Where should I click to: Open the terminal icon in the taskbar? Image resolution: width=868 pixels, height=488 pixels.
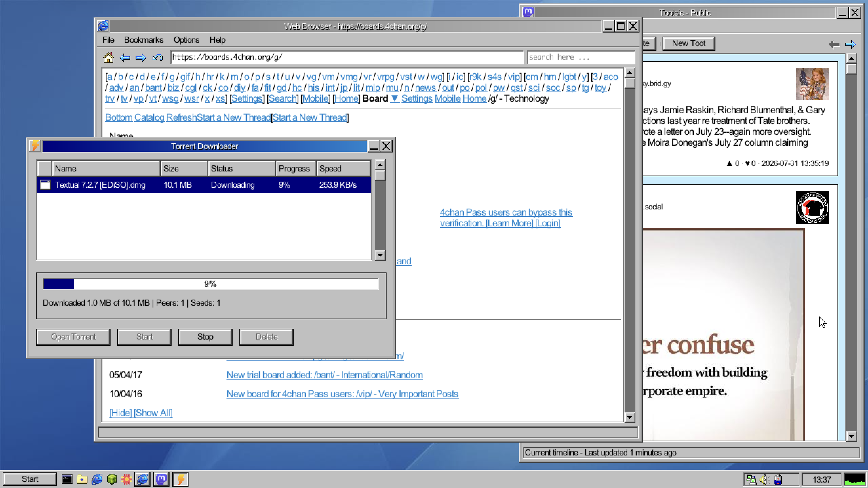coord(67,479)
